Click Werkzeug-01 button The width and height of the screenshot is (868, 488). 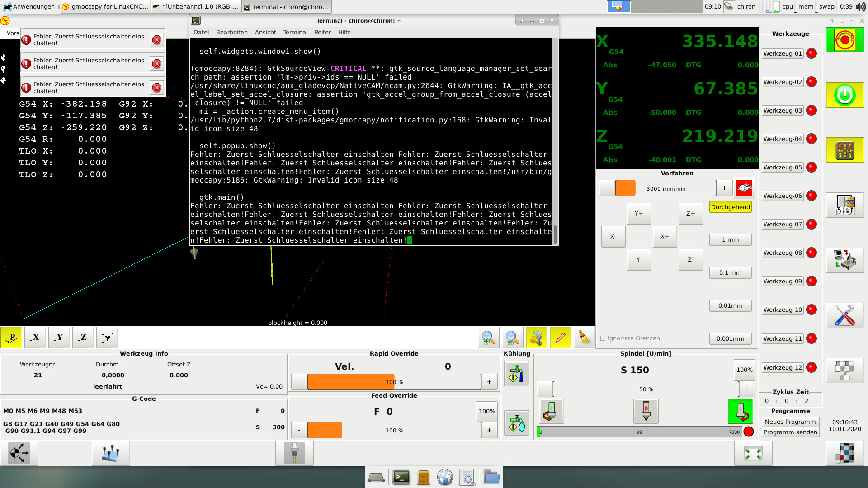point(783,54)
